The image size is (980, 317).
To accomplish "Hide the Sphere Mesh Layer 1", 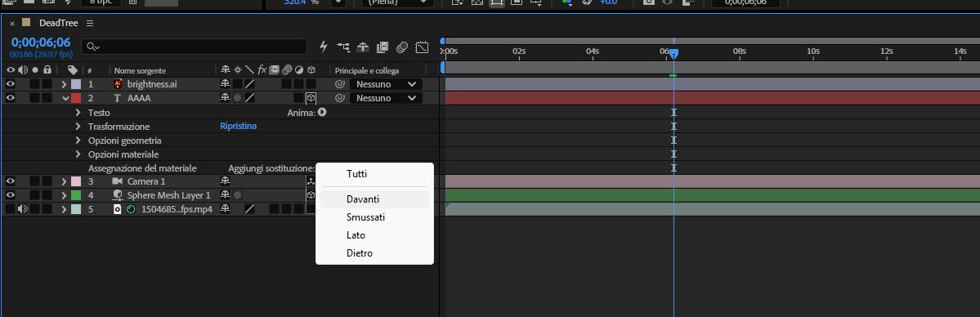I will pyautogui.click(x=11, y=195).
